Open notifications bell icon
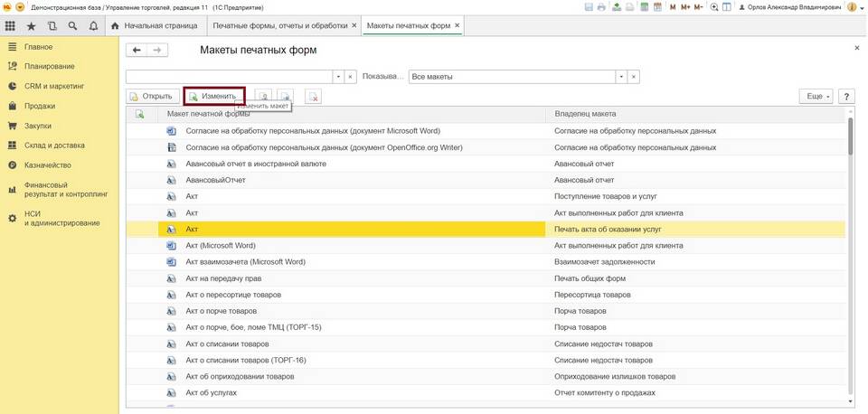 pos(94,26)
